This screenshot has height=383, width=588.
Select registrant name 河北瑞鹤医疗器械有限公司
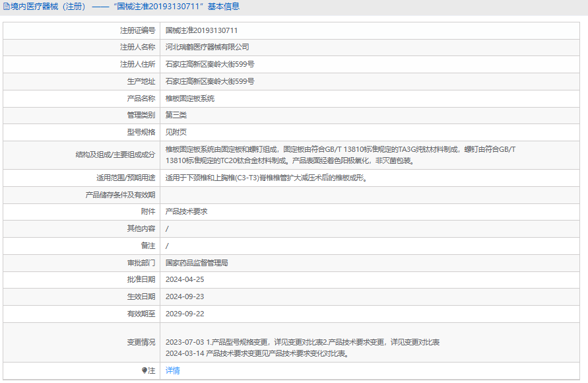[x=207, y=48]
